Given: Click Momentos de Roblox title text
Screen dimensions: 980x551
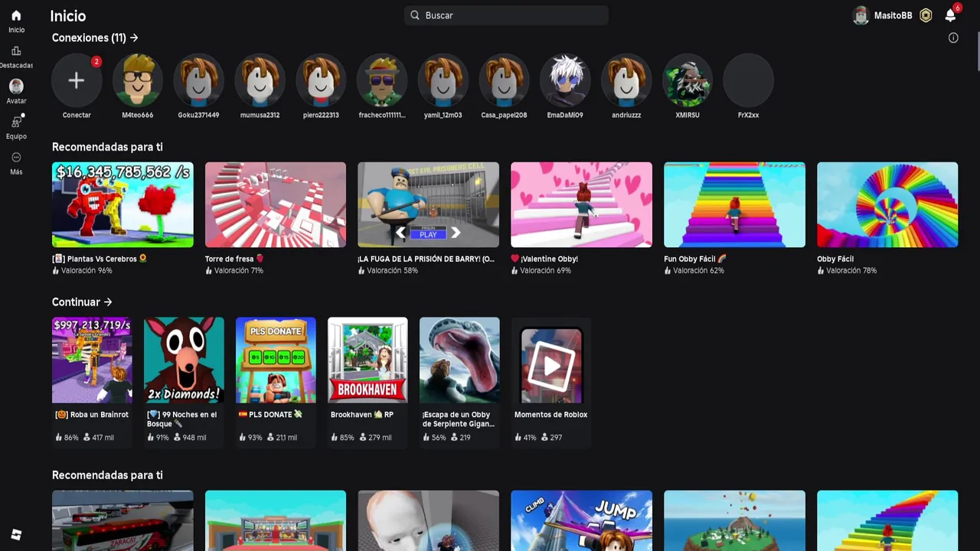Looking at the screenshot, I should click(x=551, y=415).
